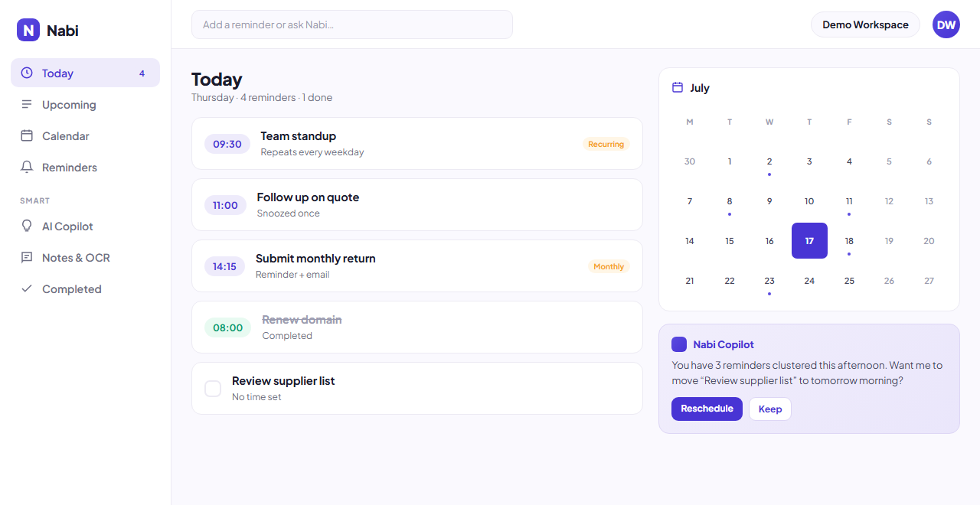This screenshot has height=505, width=980.
Task: Click the Reschedule button
Action: coord(707,409)
